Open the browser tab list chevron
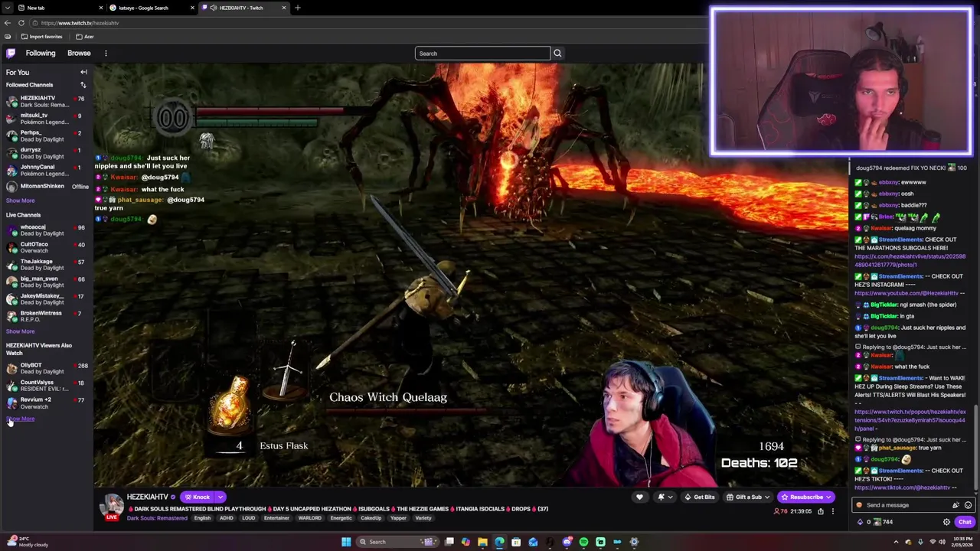Viewport: 980px width, 551px height. coord(8,8)
